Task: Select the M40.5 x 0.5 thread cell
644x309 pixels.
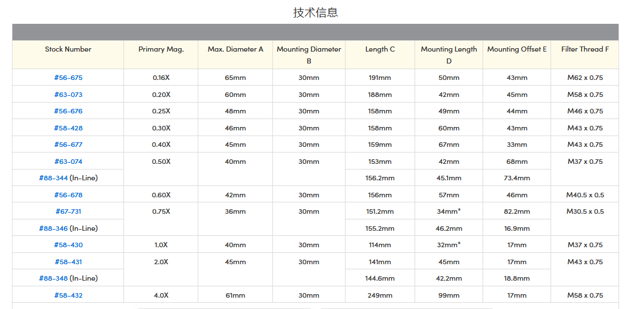Action: click(x=585, y=195)
